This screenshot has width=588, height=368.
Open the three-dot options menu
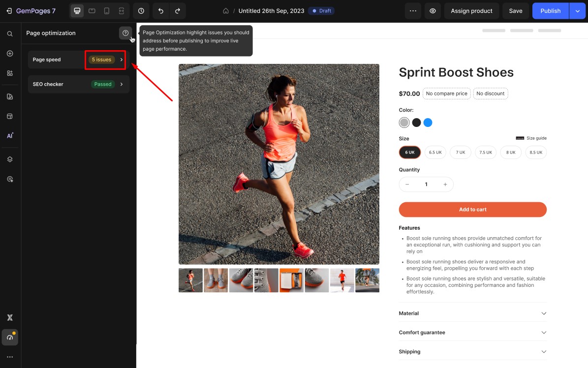[x=413, y=10]
